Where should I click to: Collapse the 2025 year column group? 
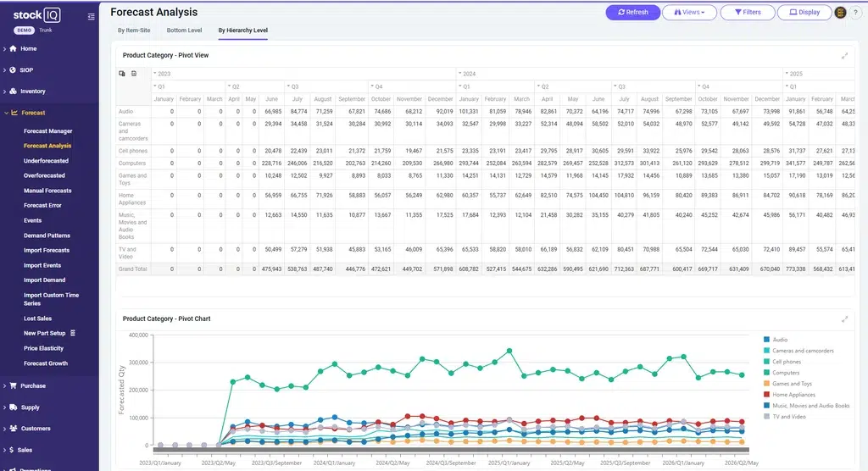pyautogui.click(x=787, y=74)
